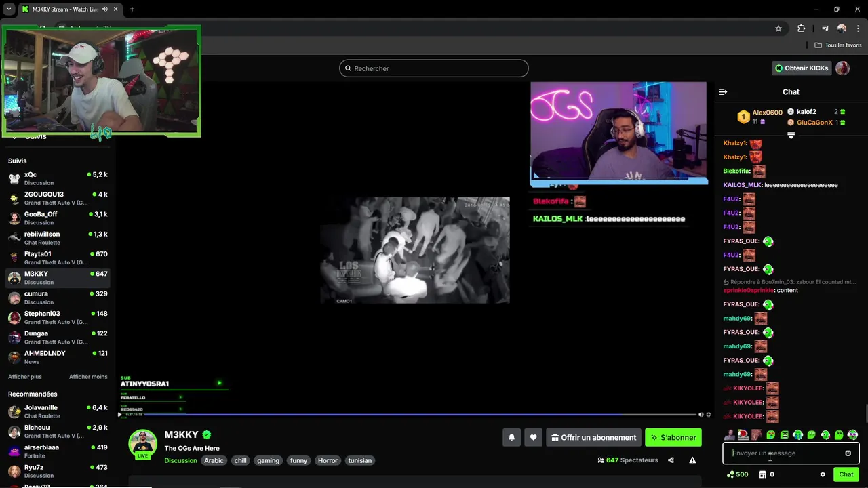Open Chrome media controls icon
The image size is (868, 488).
pos(825,28)
